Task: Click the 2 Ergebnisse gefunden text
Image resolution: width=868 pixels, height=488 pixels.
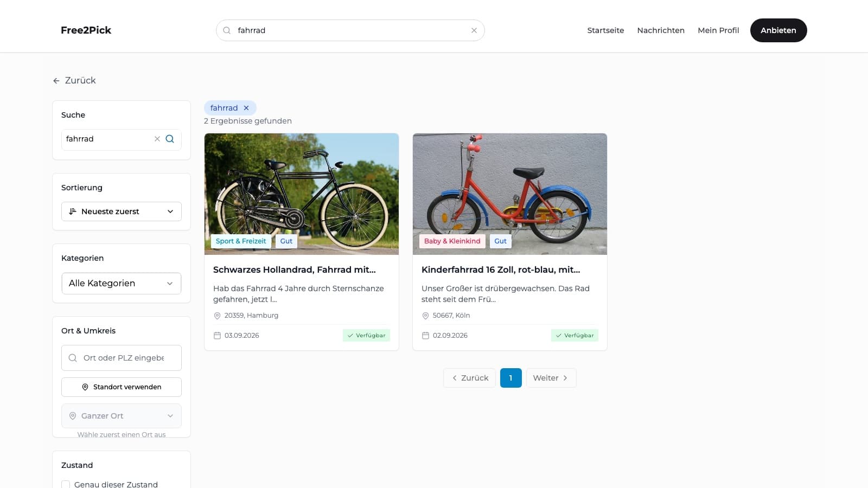Action: click(x=248, y=121)
